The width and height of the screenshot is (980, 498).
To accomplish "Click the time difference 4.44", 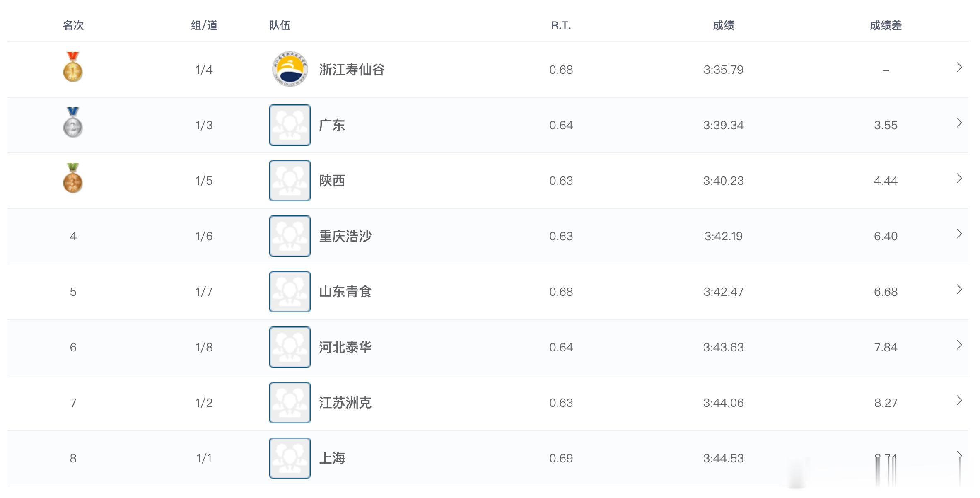I will click(x=886, y=181).
